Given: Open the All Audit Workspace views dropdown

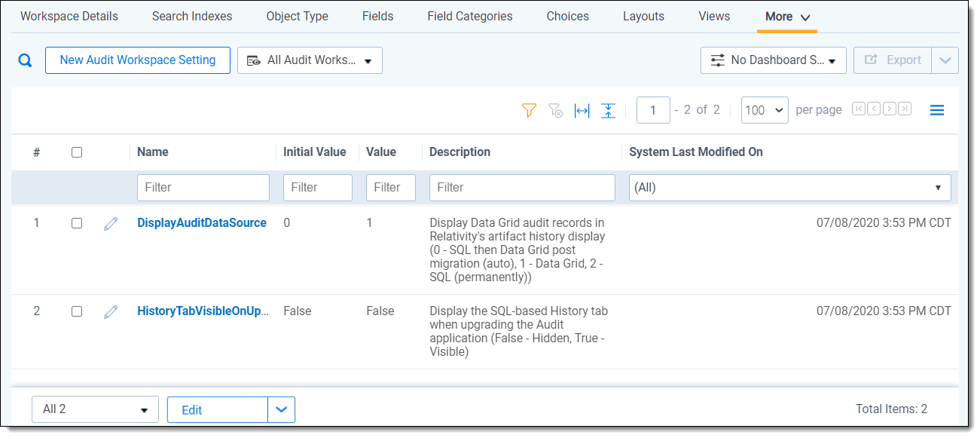Looking at the screenshot, I should (310, 60).
